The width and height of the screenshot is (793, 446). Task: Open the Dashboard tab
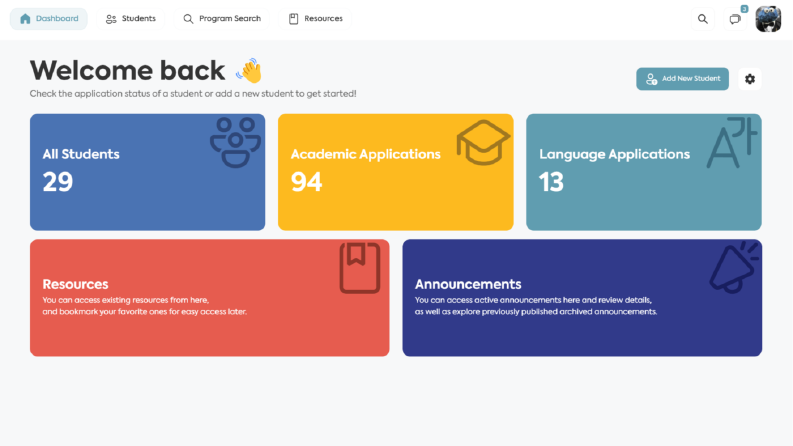49,19
